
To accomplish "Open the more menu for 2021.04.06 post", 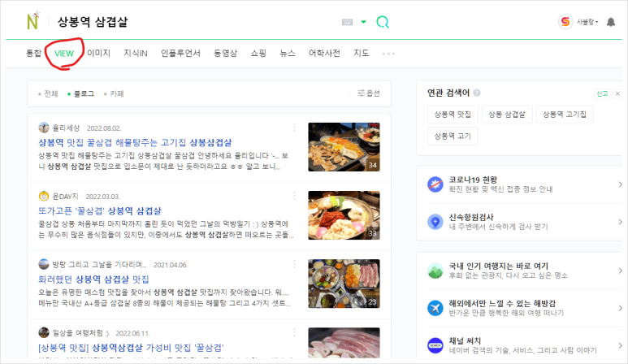I will point(294,264).
